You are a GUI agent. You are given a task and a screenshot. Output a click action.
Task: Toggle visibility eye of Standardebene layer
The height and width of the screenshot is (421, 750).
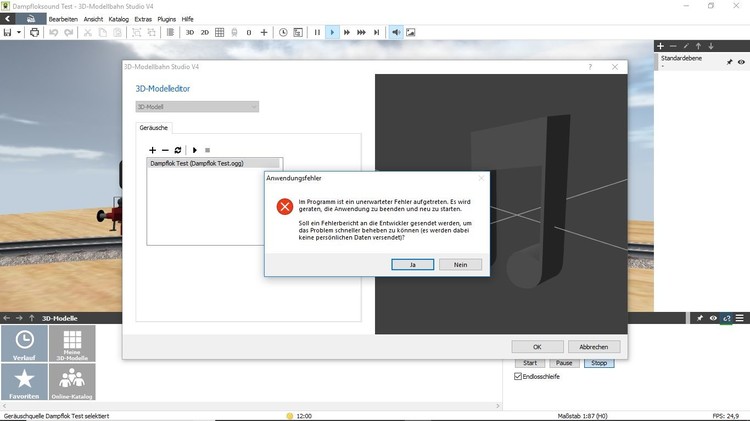[741, 62]
